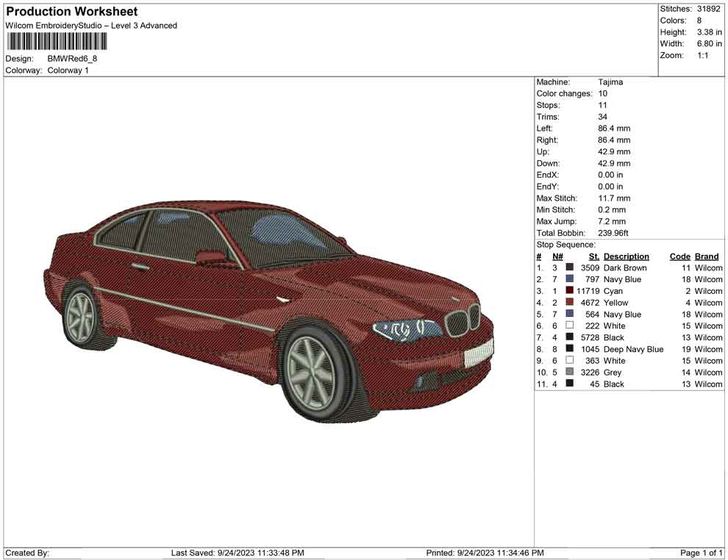Image resolution: width=728 pixels, height=560 pixels.
Task: Click the Stops value '11'
Action: click(x=603, y=105)
